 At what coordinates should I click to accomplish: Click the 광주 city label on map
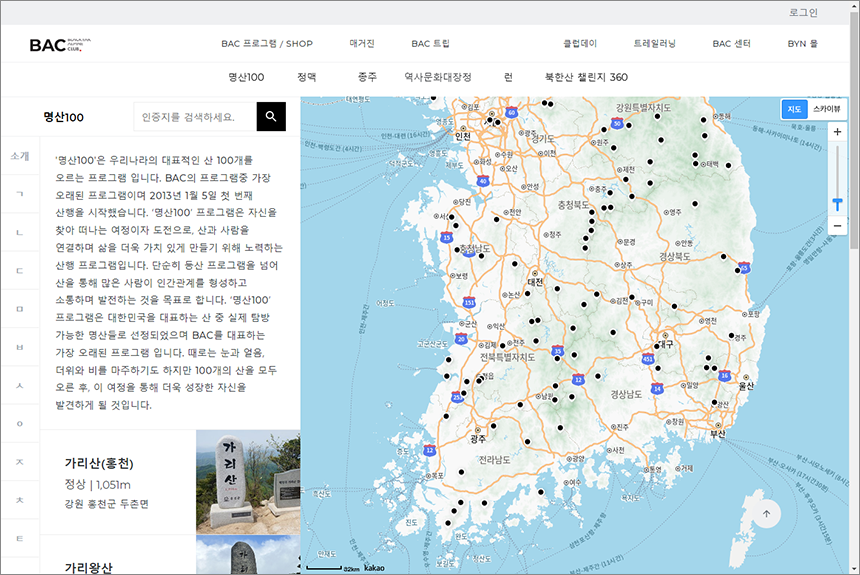pyautogui.click(x=478, y=439)
